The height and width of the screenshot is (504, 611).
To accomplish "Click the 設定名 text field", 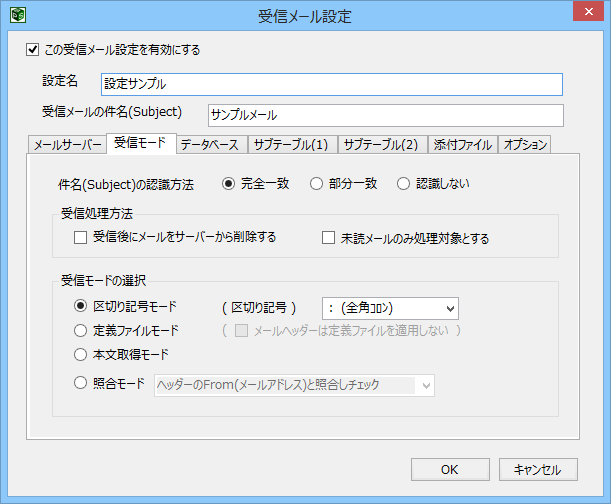I will click(x=331, y=84).
